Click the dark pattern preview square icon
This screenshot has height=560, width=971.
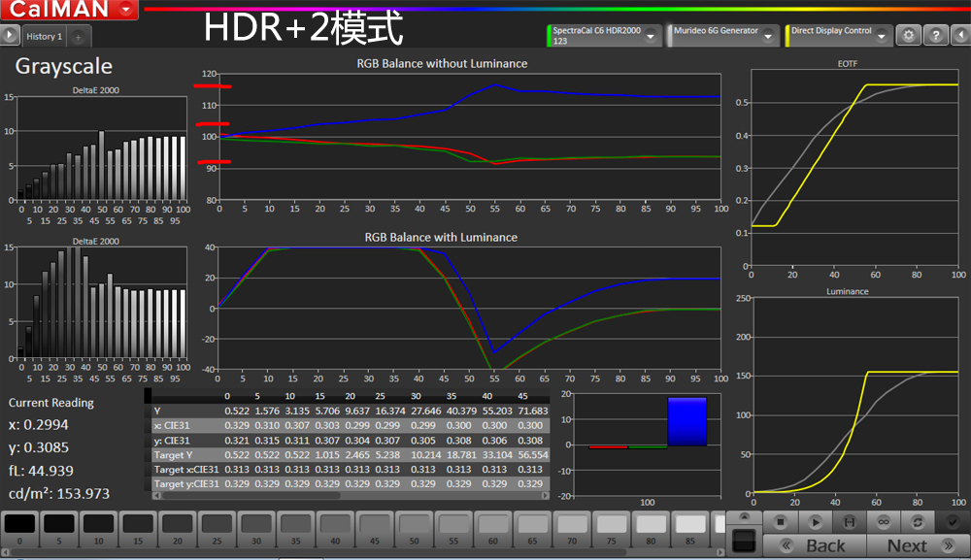point(744,541)
